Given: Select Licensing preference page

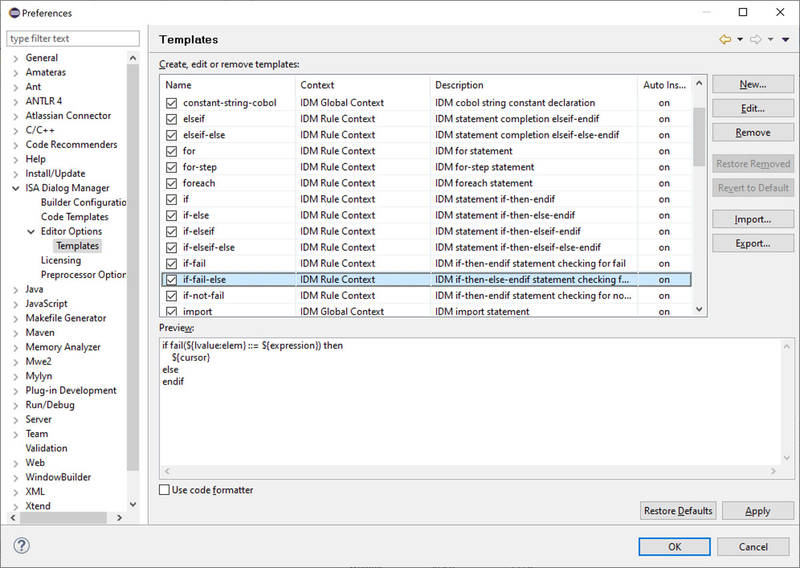Looking at the screenshot, I should 61,261.
